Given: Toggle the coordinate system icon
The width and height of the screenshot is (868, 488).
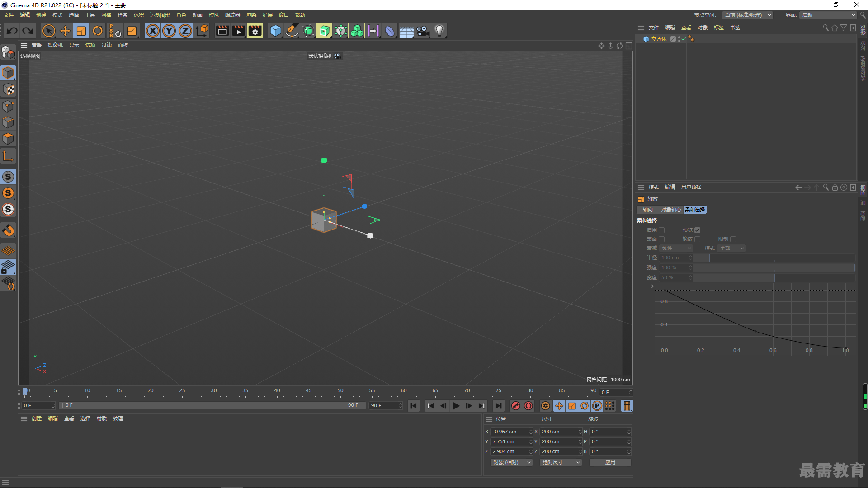Looking at the screenshot, I should pos(202,31).
